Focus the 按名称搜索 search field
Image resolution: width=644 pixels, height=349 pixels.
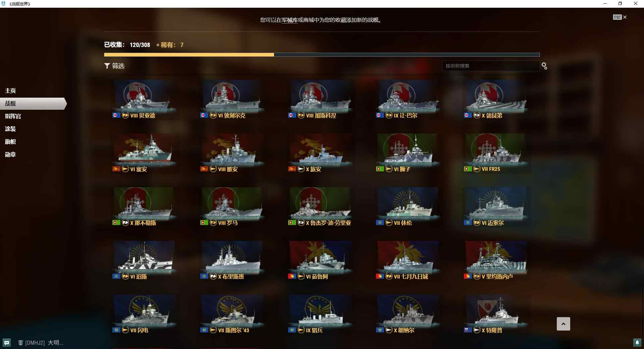click(x=491, y=66)
